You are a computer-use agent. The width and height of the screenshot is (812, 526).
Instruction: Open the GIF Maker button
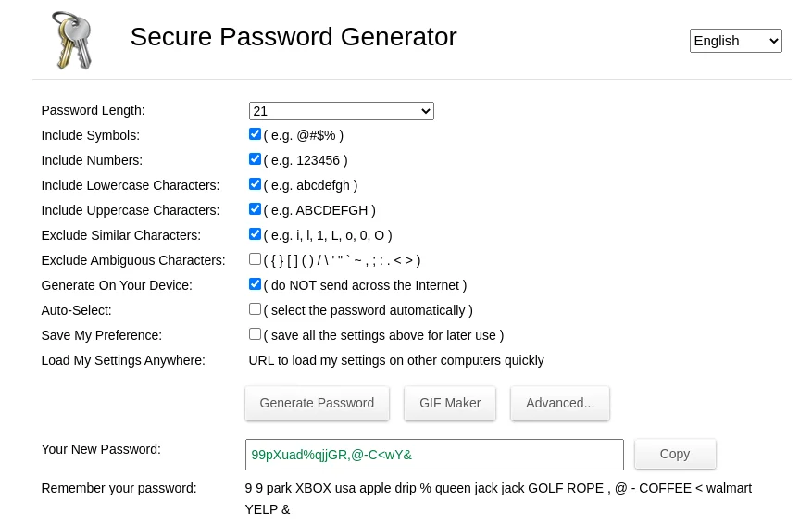(x=450, y=403)
